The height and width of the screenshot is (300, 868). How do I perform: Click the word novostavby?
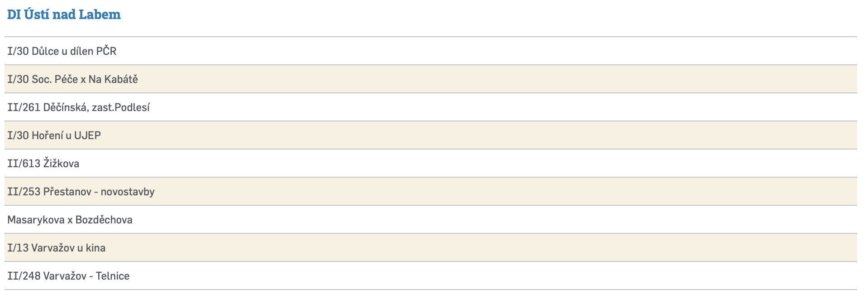tap(128, 192)
